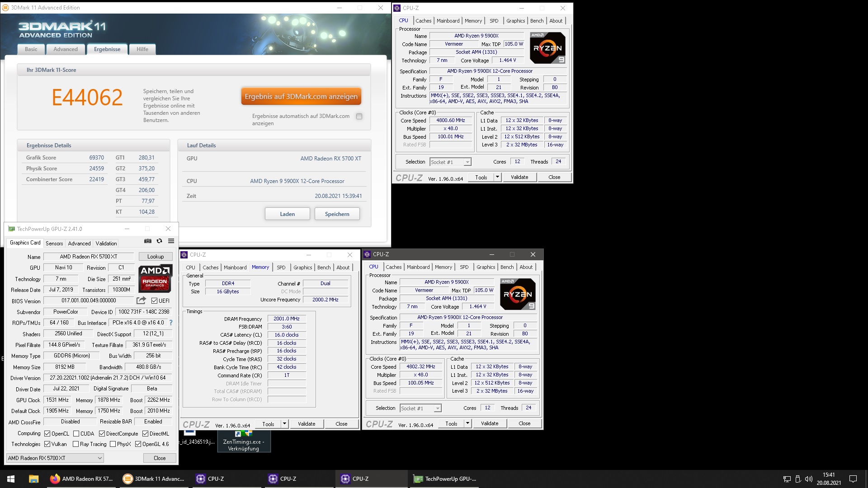Click the DRAM Frequency value 2001.0 MHz
868x488 pixels.
tap(287, 319)
